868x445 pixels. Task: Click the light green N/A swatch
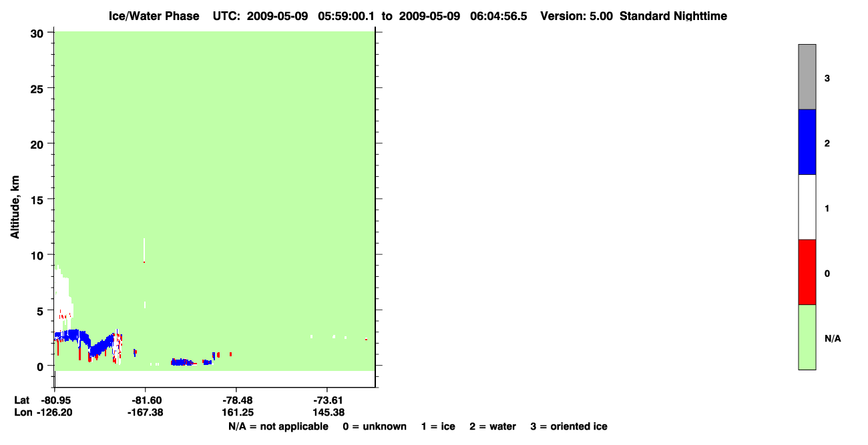[x=807, y=337]
